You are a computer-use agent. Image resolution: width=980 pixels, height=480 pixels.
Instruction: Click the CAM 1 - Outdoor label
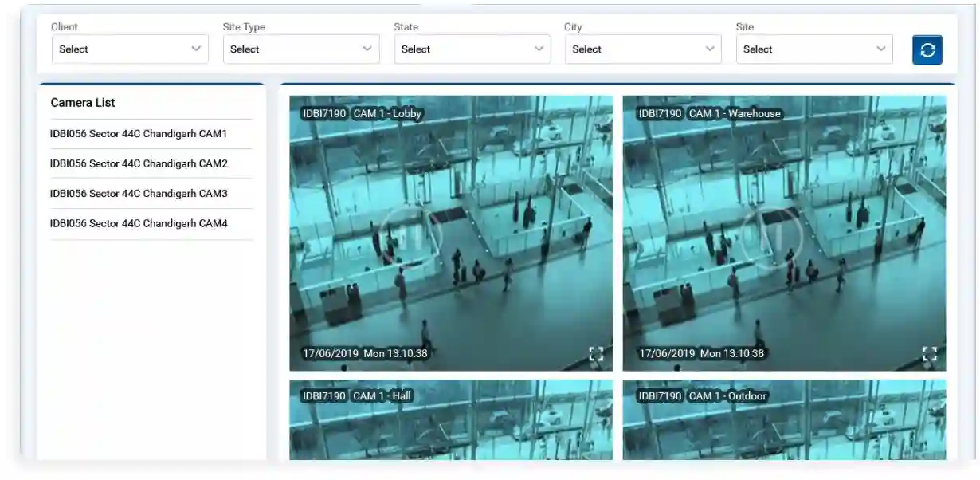tap(727, 396)
